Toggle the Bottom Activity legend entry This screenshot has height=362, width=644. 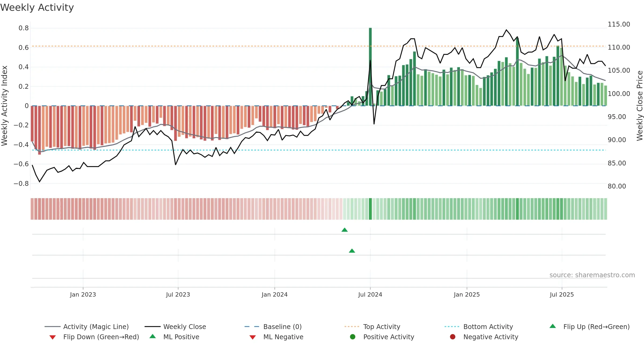point(479,327)
